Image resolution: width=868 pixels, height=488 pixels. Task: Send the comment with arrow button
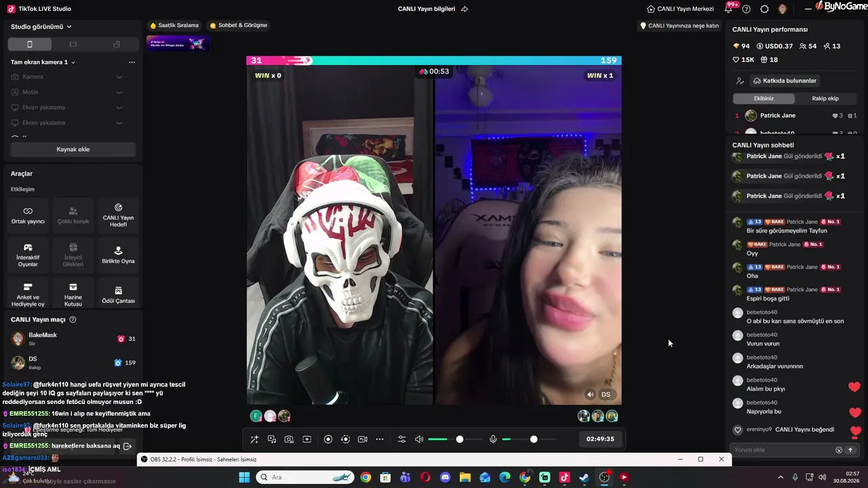coord(850,450)
